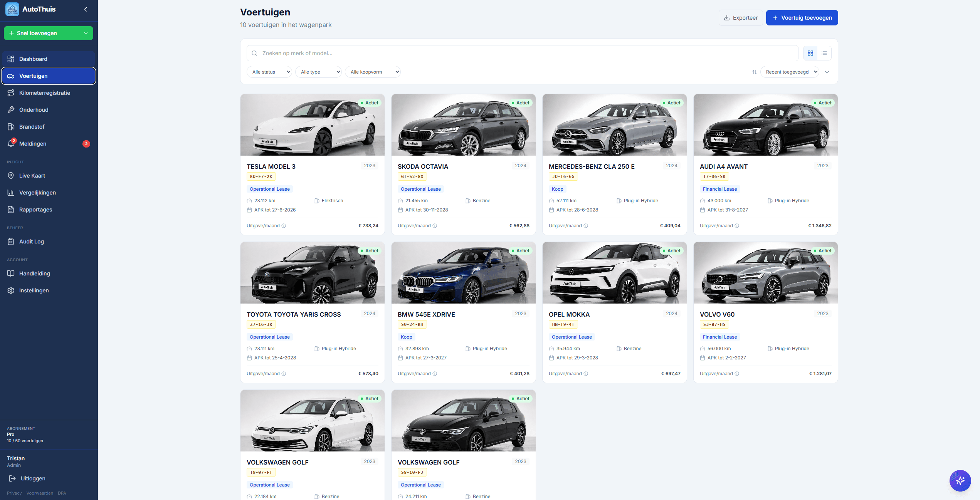The height and width of the screenshot is (500, 980).
Task: Click license plate KD-F7-2K
Action: click(x=261, y=177)
